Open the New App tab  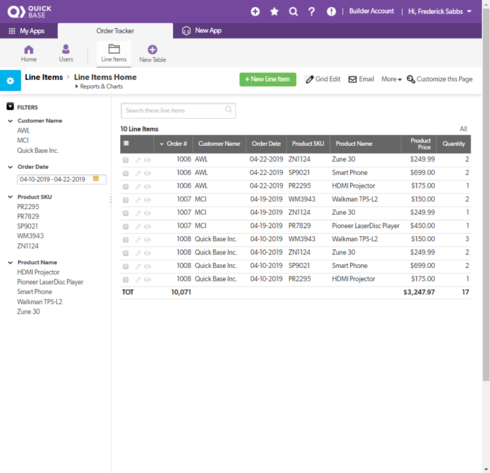tap(202, 31)
